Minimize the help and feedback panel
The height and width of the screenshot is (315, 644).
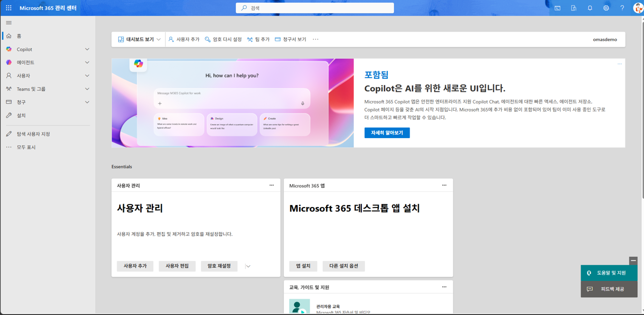click(633, 261)
